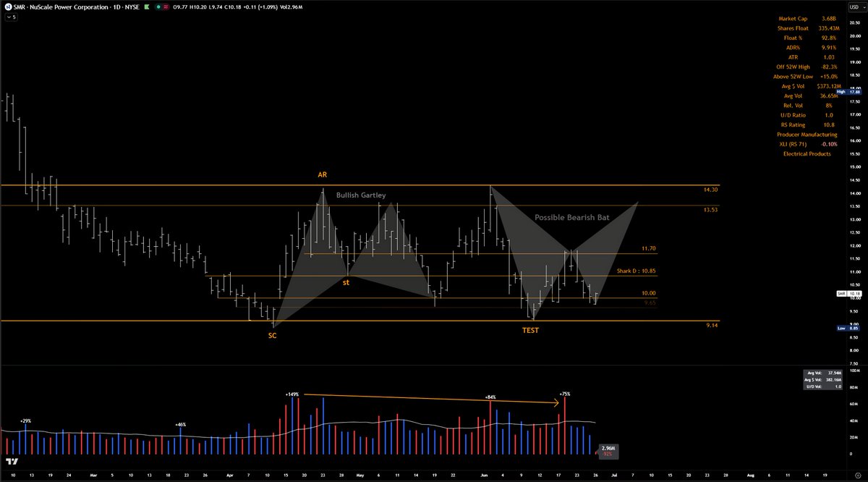Click the 14.30 horizontal line label

point(710,190)
